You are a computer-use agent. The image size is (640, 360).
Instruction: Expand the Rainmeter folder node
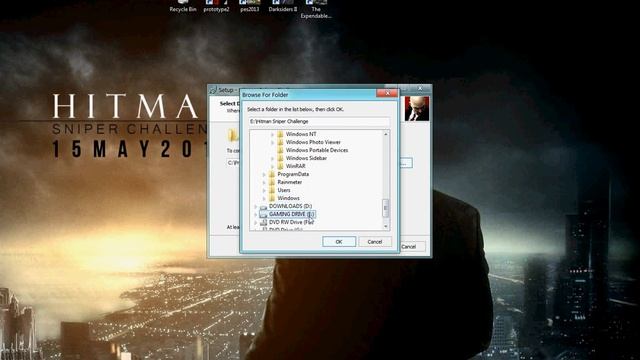(x=264, y=182)
